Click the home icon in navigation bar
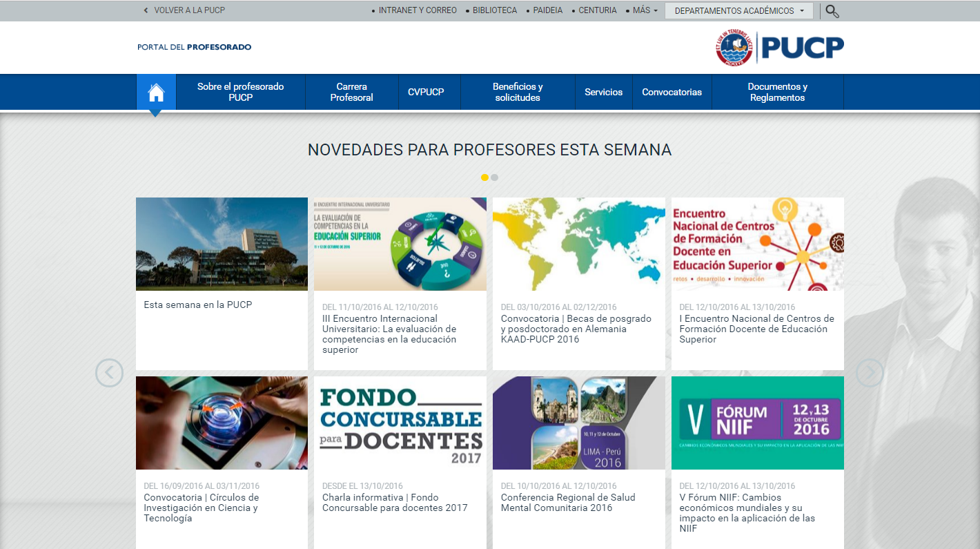This screenshot has width=980, height=549. tap(156, 92)
